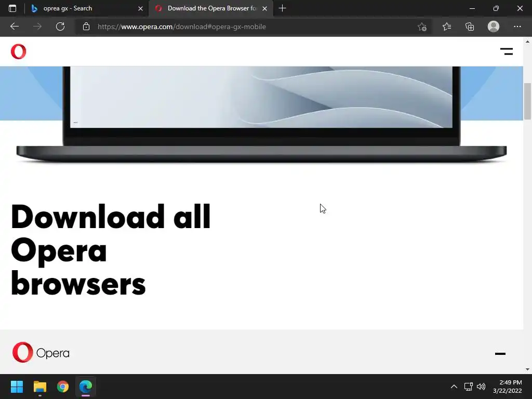The image size is (532, 399).
Task: Open a new browser tab
Action: click(282, 8)
